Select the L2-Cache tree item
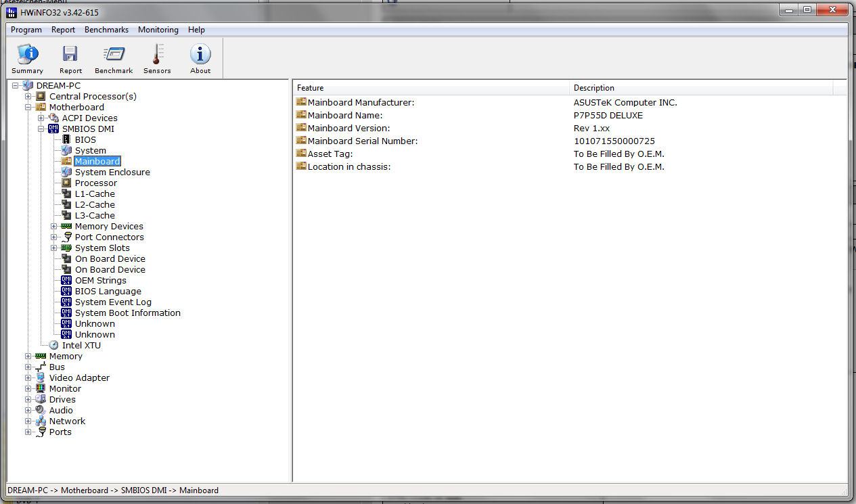Screen dimensions: 856x504 pos(95,205)
